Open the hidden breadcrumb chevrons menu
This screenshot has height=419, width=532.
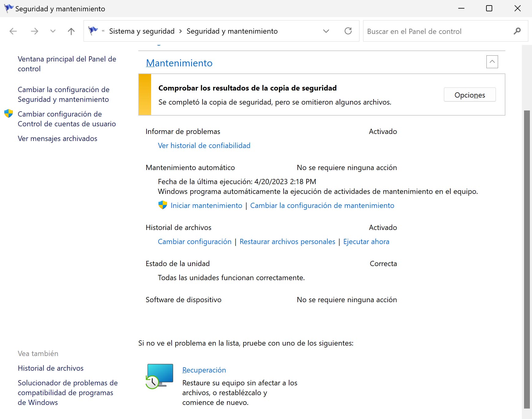pyautogui.click(x=103, y=31)
